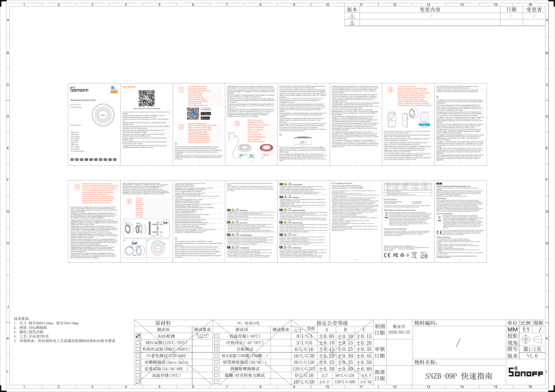The height and width of the screenshot is (392, 555).
Task: Click the eWeLink search badge
Action: tap(206, 109)
